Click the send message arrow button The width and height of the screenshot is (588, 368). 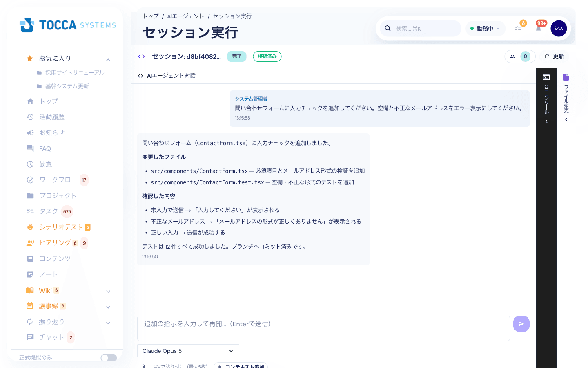click(x=521, y=324)
